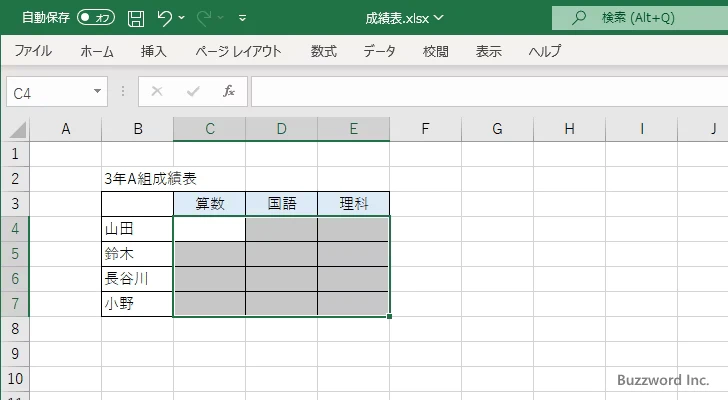Screen dimensions: 728x400
Task: Click the 検索 (Alt+Q) search box
Action: 640,18
